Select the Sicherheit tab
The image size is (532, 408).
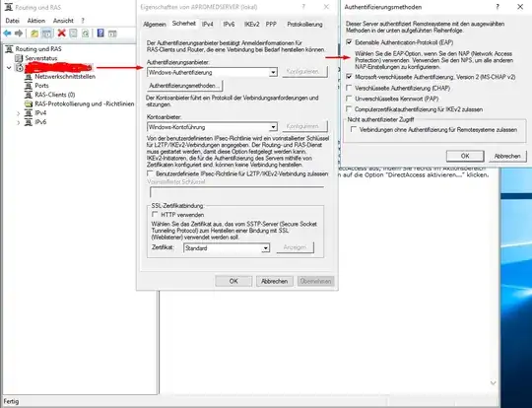click(184, 24)
